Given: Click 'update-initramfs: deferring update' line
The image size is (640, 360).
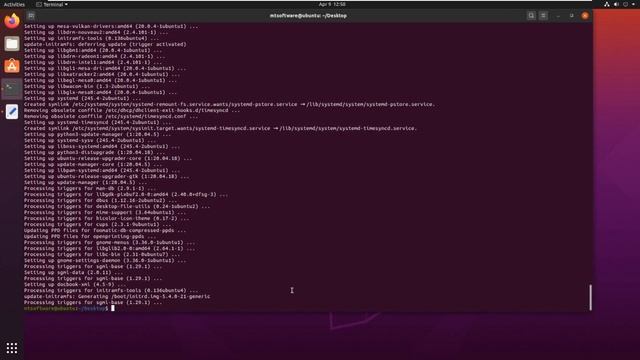Looking at the screenshot, I should click(x=105, y=44).
